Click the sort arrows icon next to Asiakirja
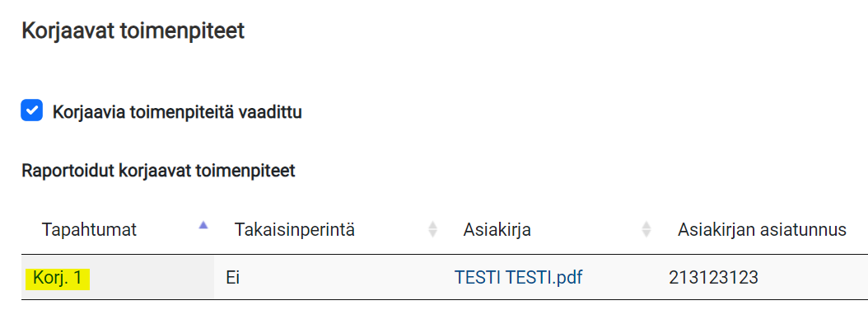This screenshot has height=324, width=868. point(646,230)
